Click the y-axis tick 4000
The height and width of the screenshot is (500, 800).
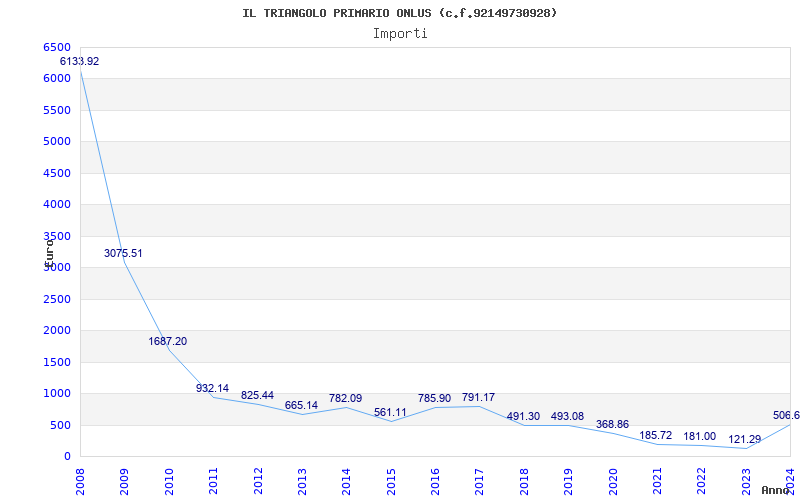coord(57,205)
